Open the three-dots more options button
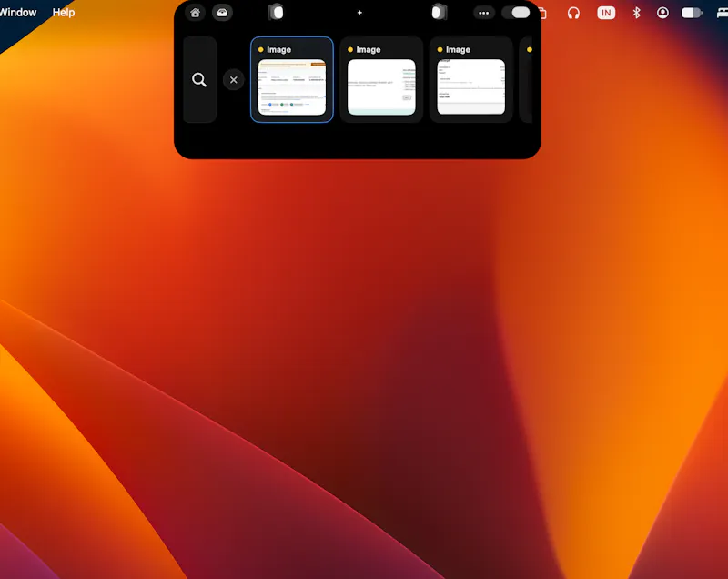 483,13
